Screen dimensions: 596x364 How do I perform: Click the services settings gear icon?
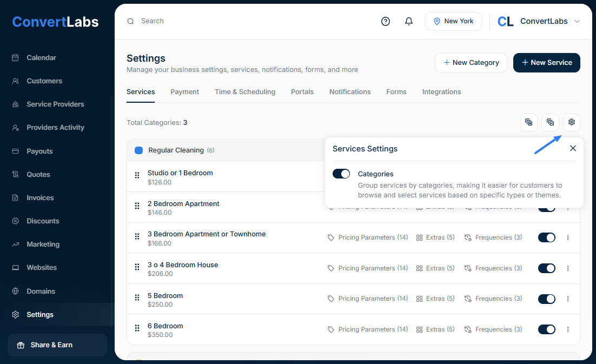click(x=571, y=122)
